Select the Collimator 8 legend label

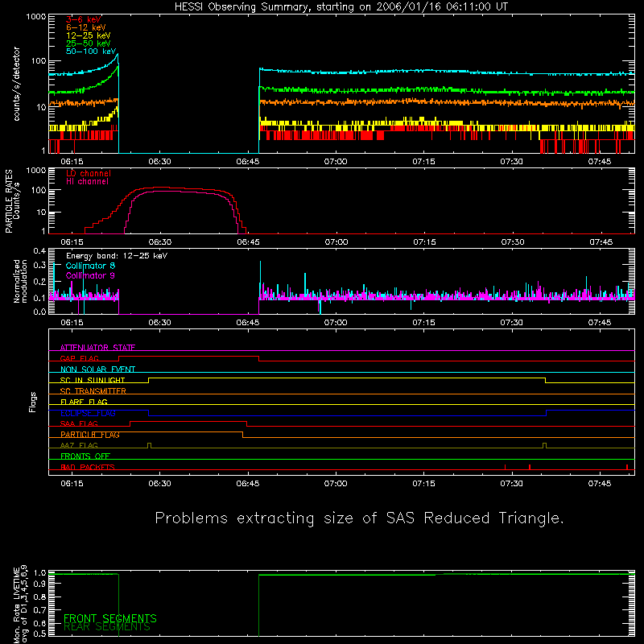click(90, 266)
